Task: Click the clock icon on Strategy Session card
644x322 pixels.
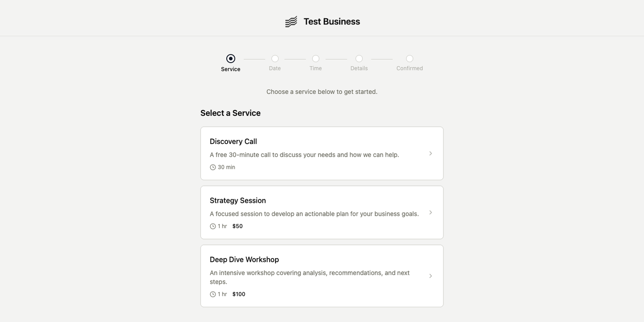Action: pos(213,226)
